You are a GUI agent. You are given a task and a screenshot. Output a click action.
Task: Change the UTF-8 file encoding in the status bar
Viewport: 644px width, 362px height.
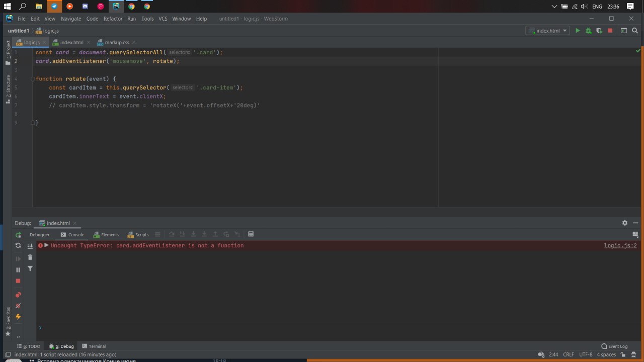click(586, 354)
